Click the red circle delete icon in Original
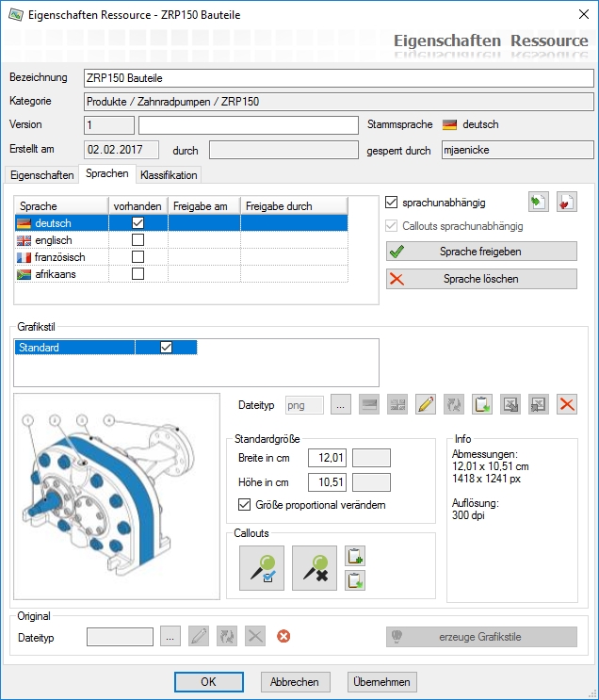 click(283, 636)
